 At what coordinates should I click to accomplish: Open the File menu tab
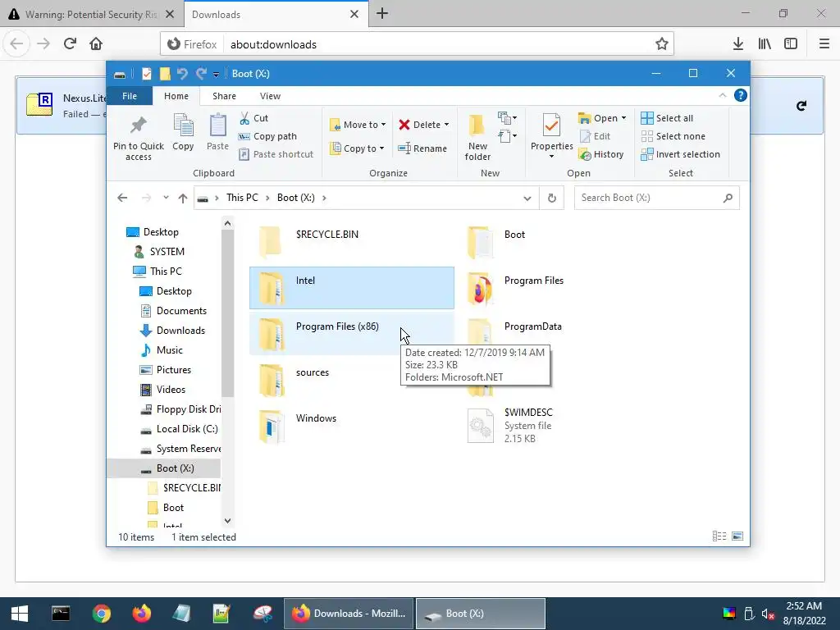[x=130, y=96]
